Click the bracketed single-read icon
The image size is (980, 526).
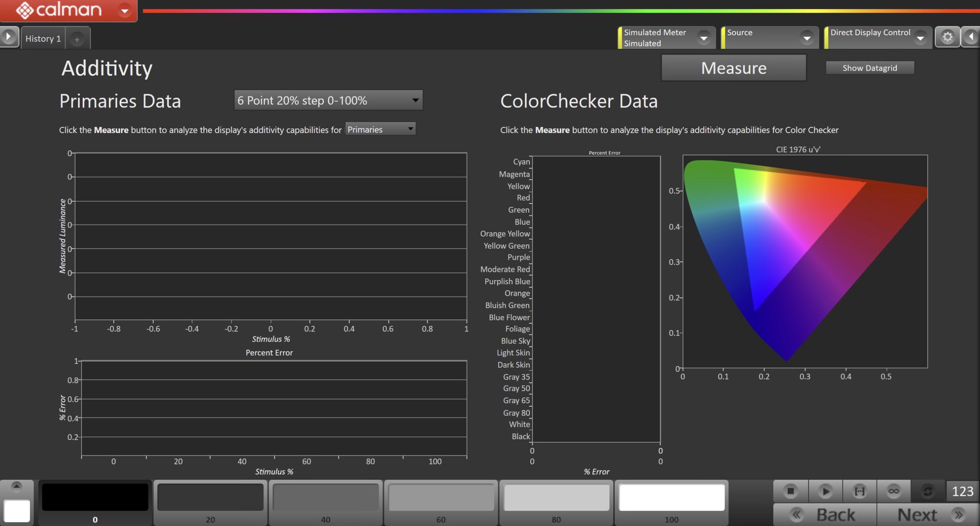click(859, 491)
